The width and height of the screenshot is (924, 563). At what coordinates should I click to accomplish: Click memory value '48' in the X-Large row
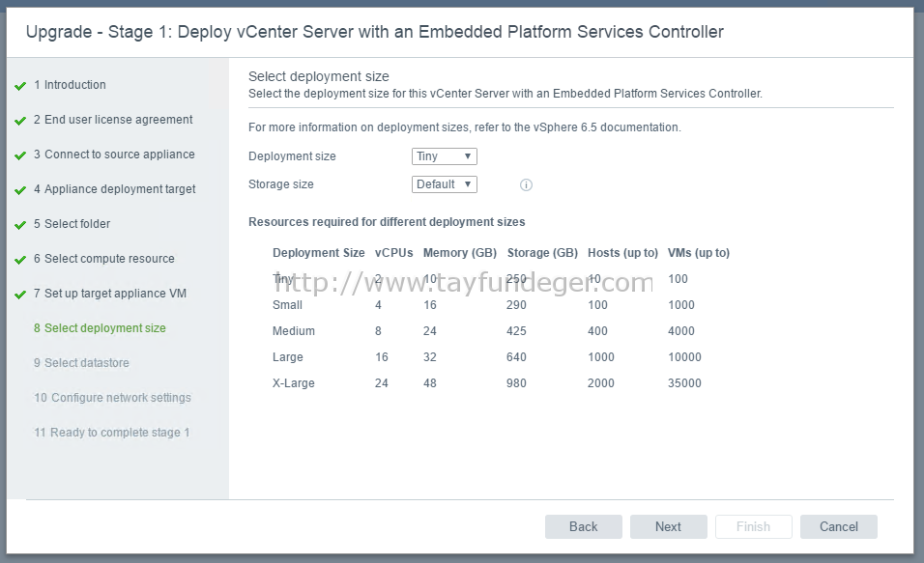429,382
